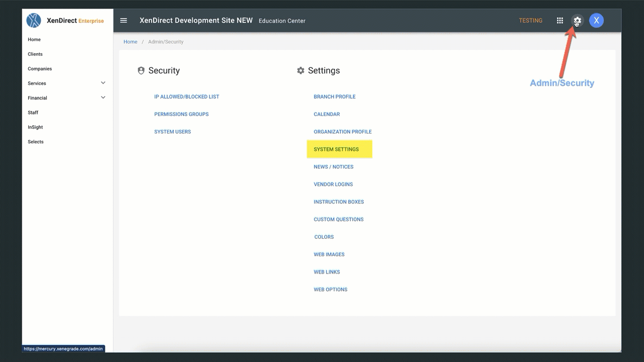Go to Home in sidebar
Image resolution: width=644 pixels, height=362 pixels.
(34, 40)
